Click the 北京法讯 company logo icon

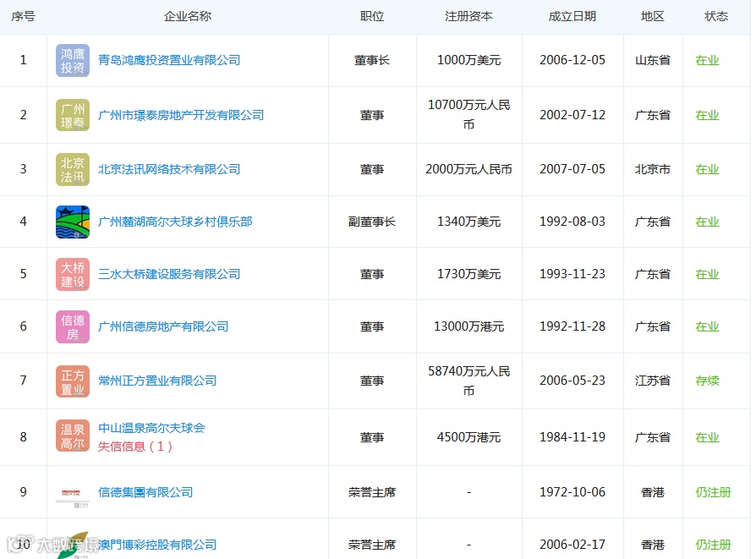(73, 169)
